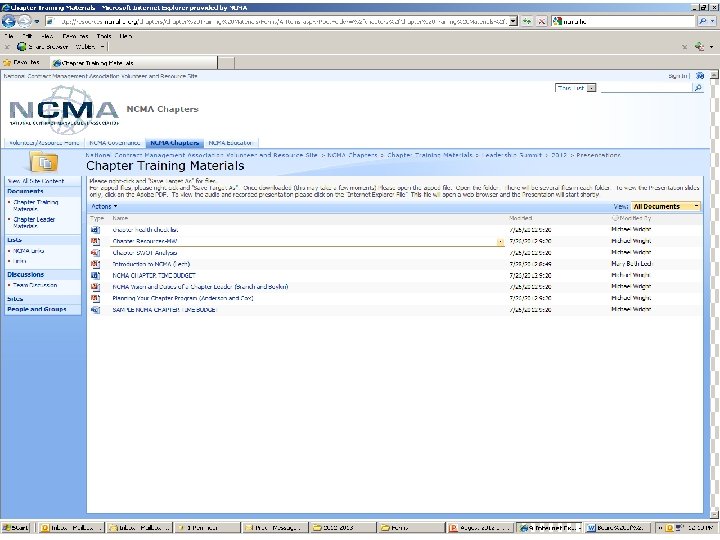This screenshot has height=540, width=720.
Task: Open the NCMA Education tab
Action: click(231, 143)
